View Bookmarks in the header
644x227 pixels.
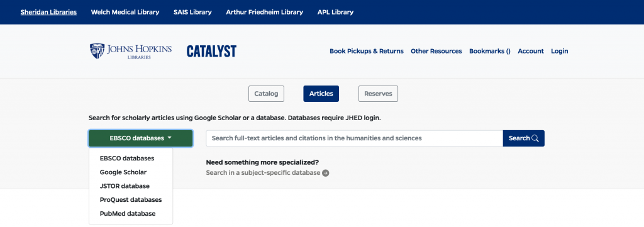tap(489, 52)
